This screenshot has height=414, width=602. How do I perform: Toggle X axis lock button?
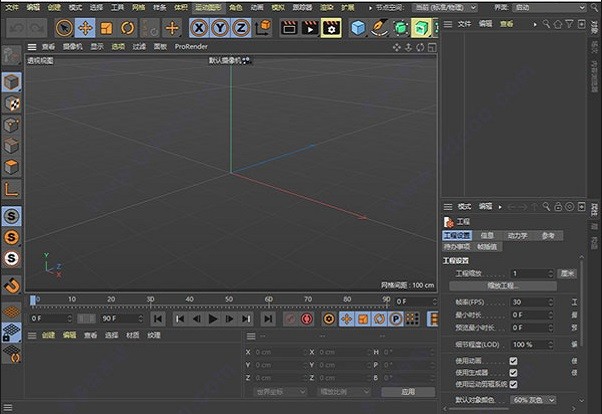click(199, 28)
